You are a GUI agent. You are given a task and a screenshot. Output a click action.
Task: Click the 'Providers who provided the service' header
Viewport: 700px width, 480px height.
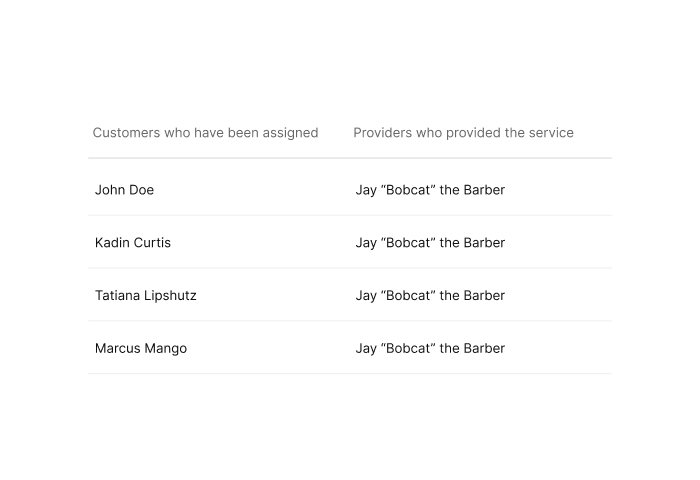click(463, 133)
